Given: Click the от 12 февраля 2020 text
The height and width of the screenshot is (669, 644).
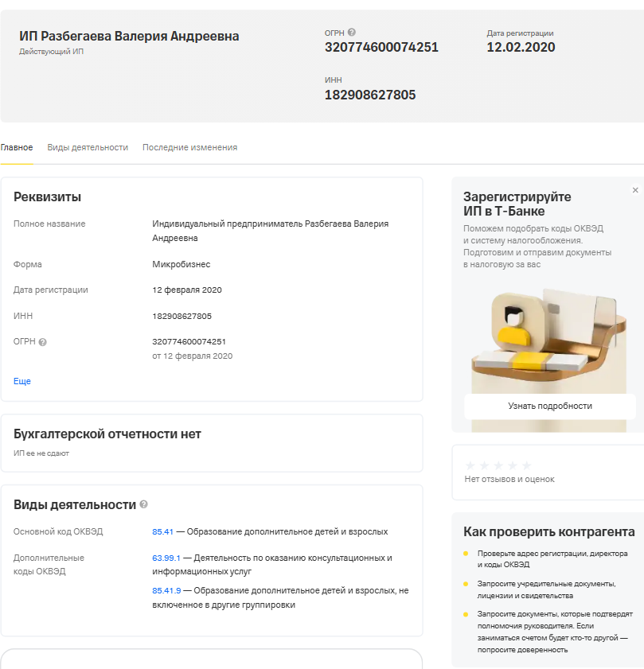Looking at the screenshot, I should (x=193, y=356).
